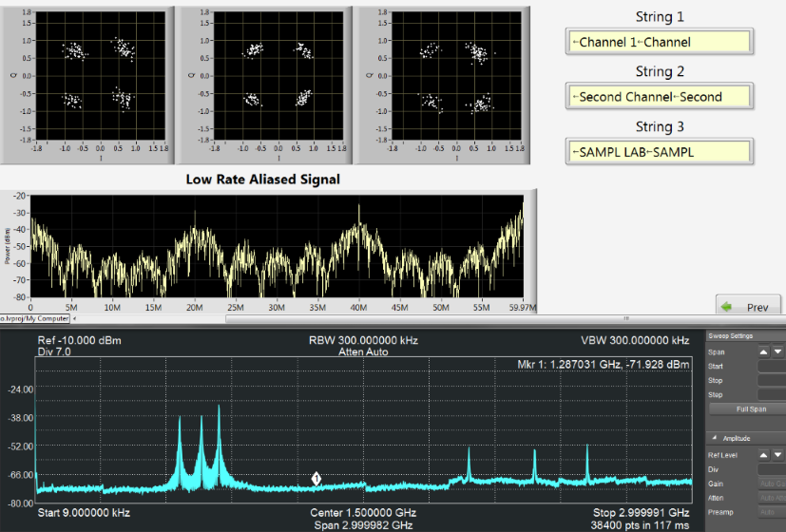Increase Ref Level with the up arrow
The width and height of the screenshot is (786, 532).
(x=763, y=454)
